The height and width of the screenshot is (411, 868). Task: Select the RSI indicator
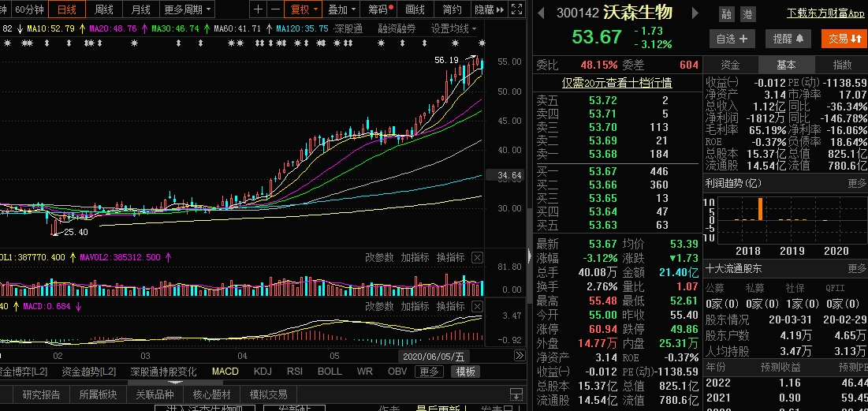click(x=295, y=372)
